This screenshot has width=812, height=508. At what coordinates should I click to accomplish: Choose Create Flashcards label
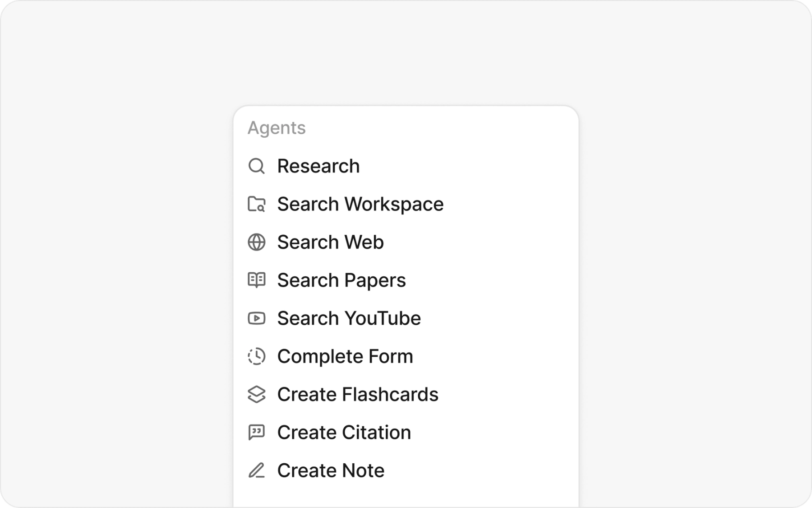coord(357,394)
